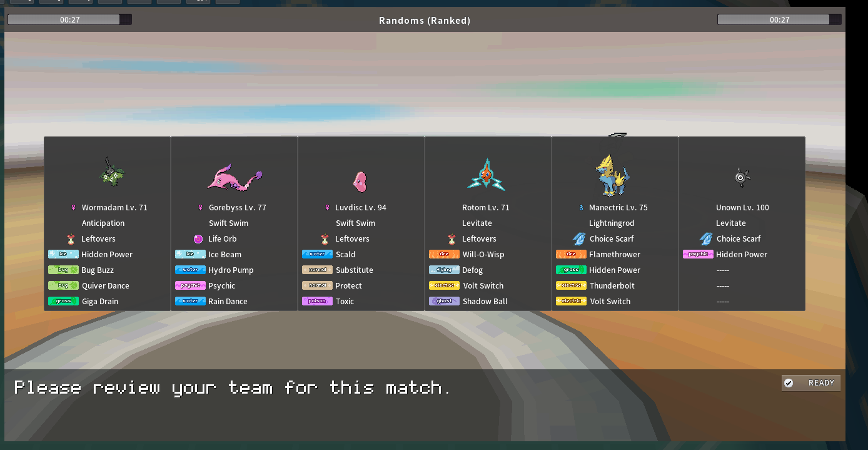Image resolution: width=868 pixels, height=450 pixels.
Task: Click Luvdisc's "Swift Swim" ability text
Action: [355, 223]
